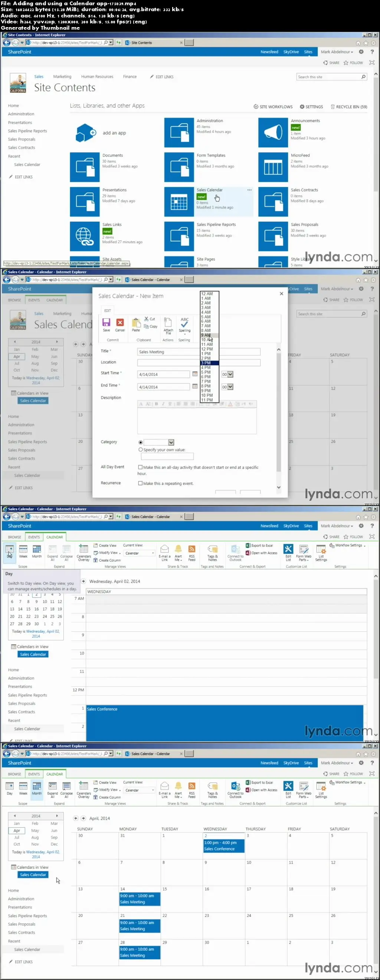380x980 pixels.
Task: Open Sales Conference event in month-view frame
Action: tap(224, 845)
